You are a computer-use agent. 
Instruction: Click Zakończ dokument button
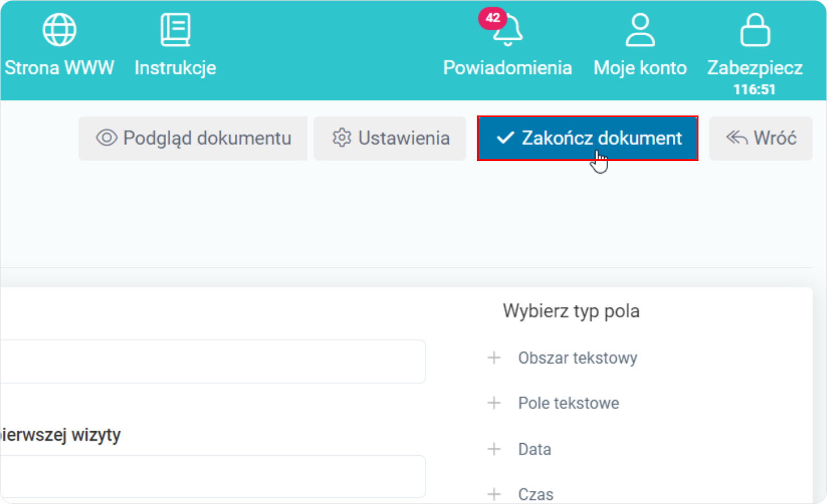coord(588,138)
